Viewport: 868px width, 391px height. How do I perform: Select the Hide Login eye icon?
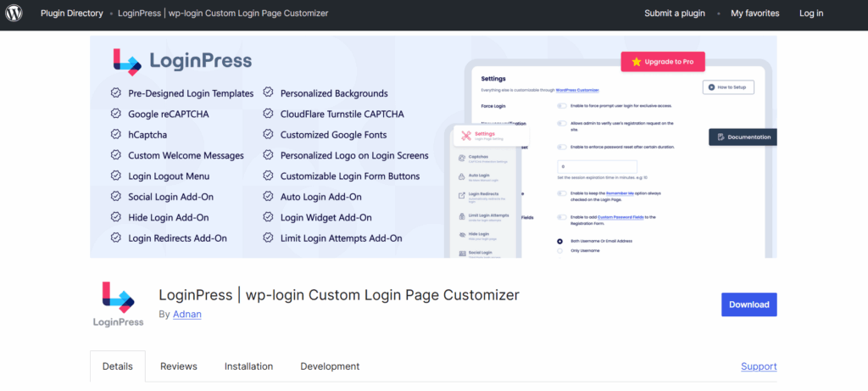(462, 236)
